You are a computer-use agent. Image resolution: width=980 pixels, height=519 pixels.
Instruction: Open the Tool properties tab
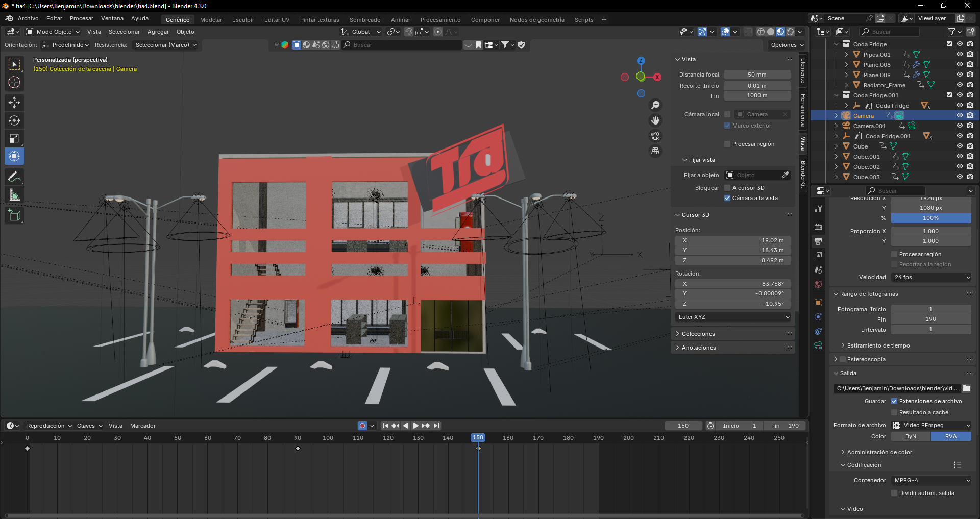[818, 209]
